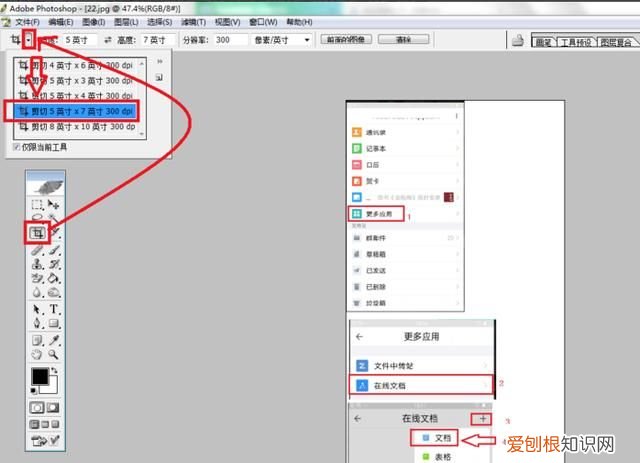Select the Path Selection arrow tool
The height and width of the screenshot is (463, 640).
coord(38,309)
